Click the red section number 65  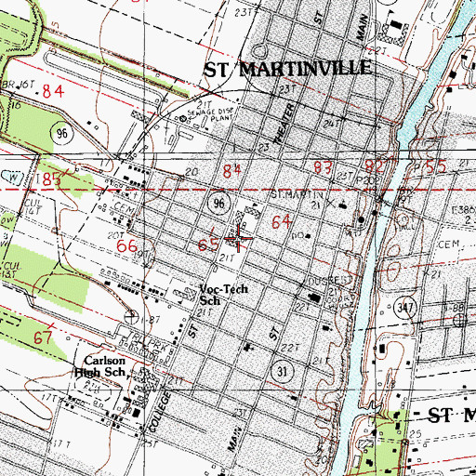[208, 245]
